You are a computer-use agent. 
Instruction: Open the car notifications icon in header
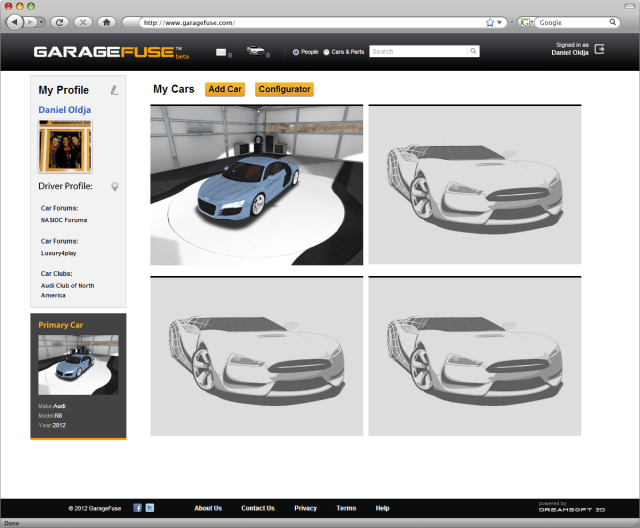(256, 51)
